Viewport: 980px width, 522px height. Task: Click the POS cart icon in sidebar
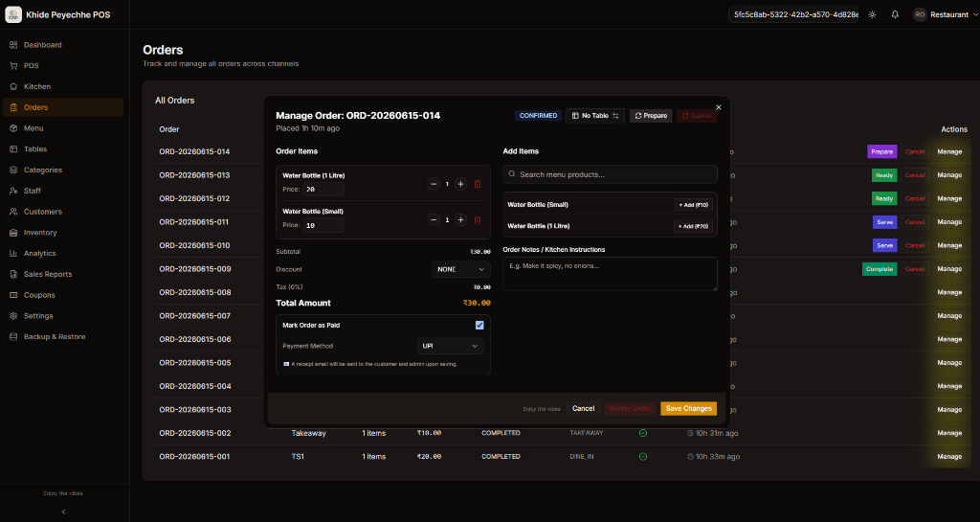coord(13,66)
